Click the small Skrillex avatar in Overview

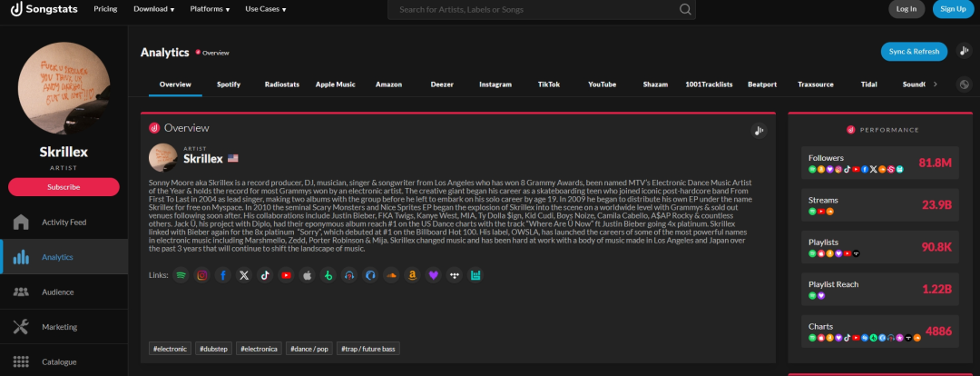pyautogui.click(x=163, y=157)
